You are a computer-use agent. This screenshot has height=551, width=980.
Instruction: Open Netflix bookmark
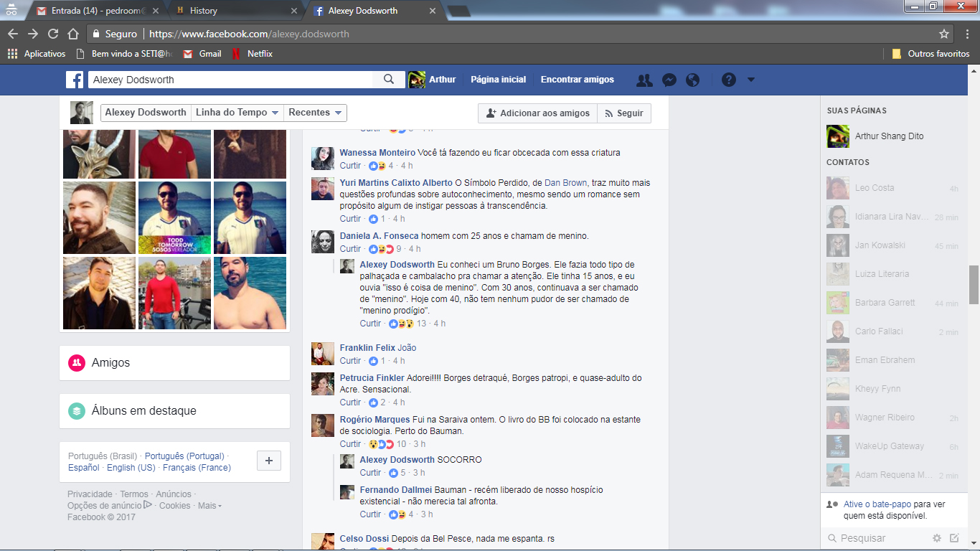pos(252,54)
